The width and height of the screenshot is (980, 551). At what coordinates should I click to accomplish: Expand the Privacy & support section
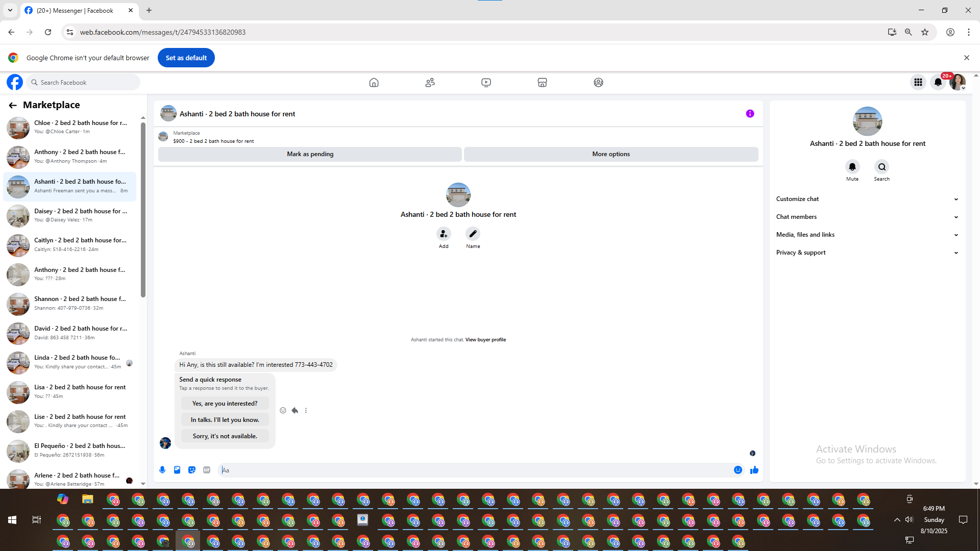867,253
